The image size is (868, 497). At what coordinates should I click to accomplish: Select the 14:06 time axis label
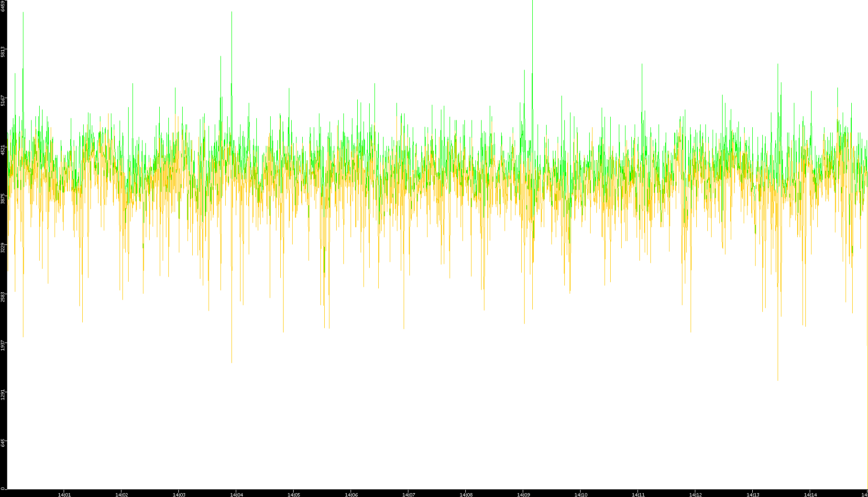coord(351,495)
